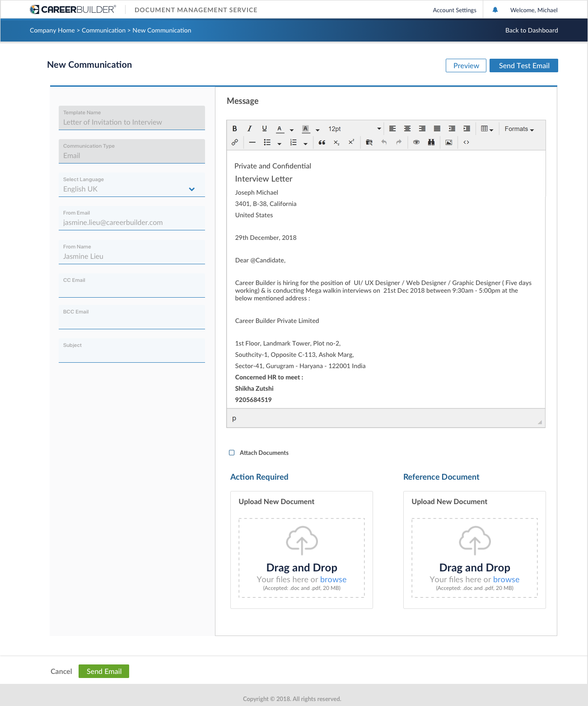Click upload cloud icon in Action Required
Screen dimensions: 588x706
click(x=302, y=541)
